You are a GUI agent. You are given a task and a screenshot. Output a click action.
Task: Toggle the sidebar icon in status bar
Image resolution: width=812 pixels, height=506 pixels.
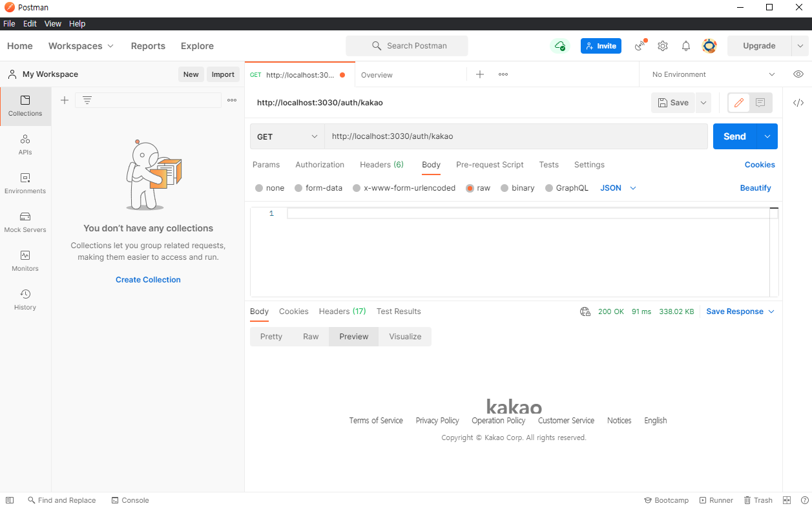(x=10, y=500)
